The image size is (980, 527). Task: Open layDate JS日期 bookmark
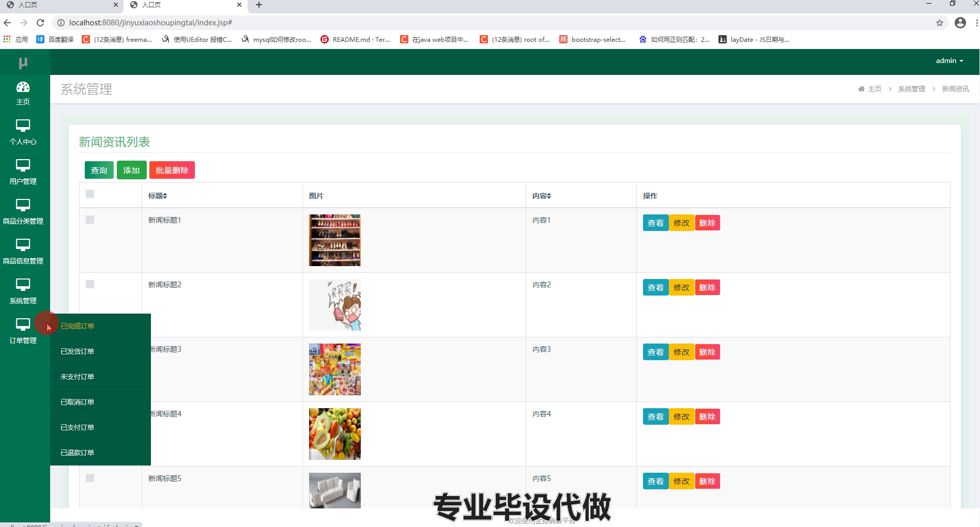pyautogui.click(x=754, y=39)
